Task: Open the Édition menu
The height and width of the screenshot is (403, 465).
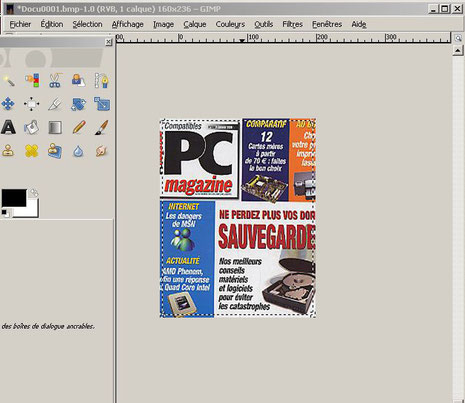Action: (52, 24)
